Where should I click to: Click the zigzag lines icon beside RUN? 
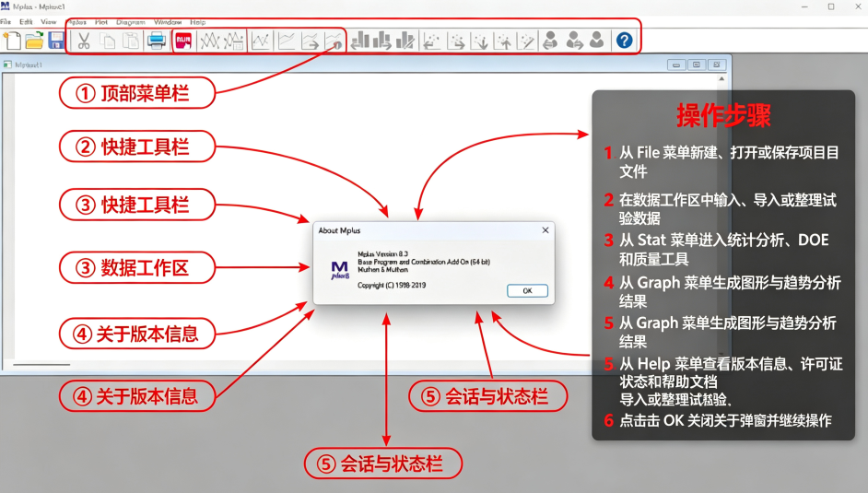click(x=210, y=41)
